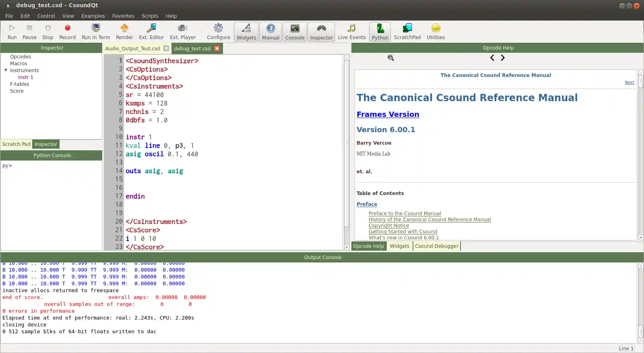This screenshot has height=353, width=644.
Task: Open the View menu
Action: (x=68, y=16)
